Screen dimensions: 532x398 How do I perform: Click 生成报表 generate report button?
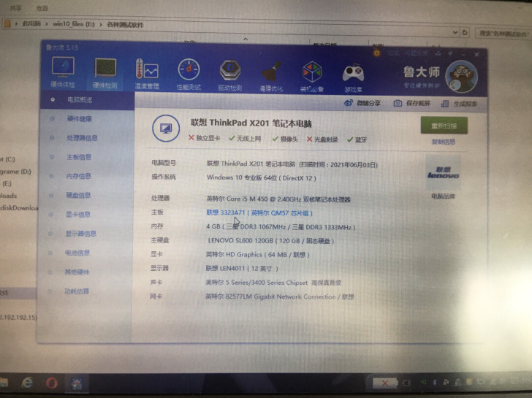(x=459, y=104)
